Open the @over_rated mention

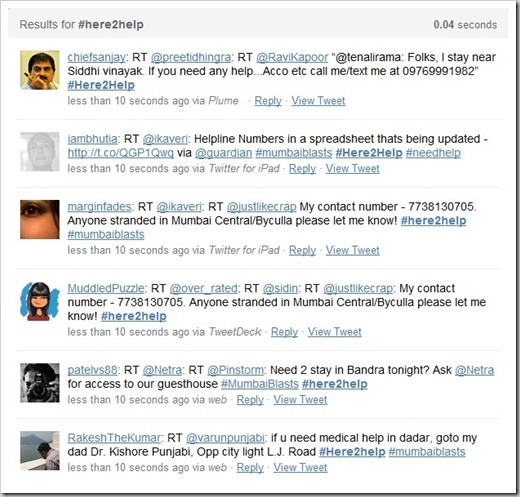click(203, 288)
